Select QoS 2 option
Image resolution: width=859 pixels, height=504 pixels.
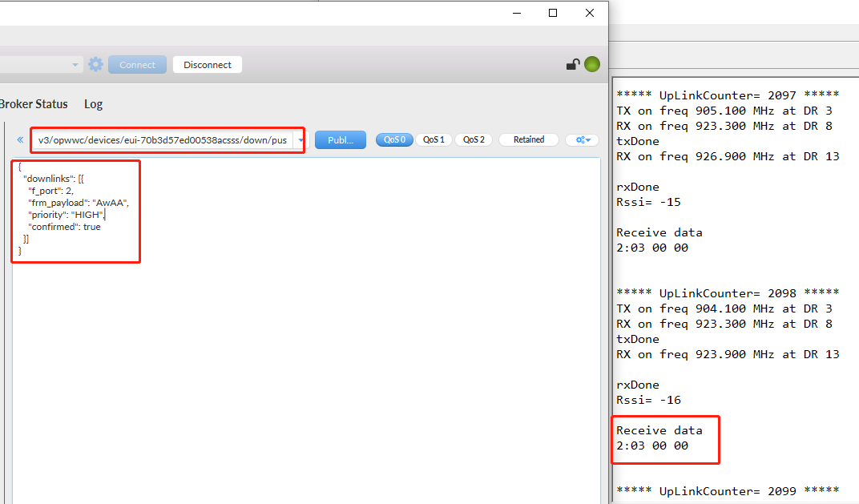point(474,139)
